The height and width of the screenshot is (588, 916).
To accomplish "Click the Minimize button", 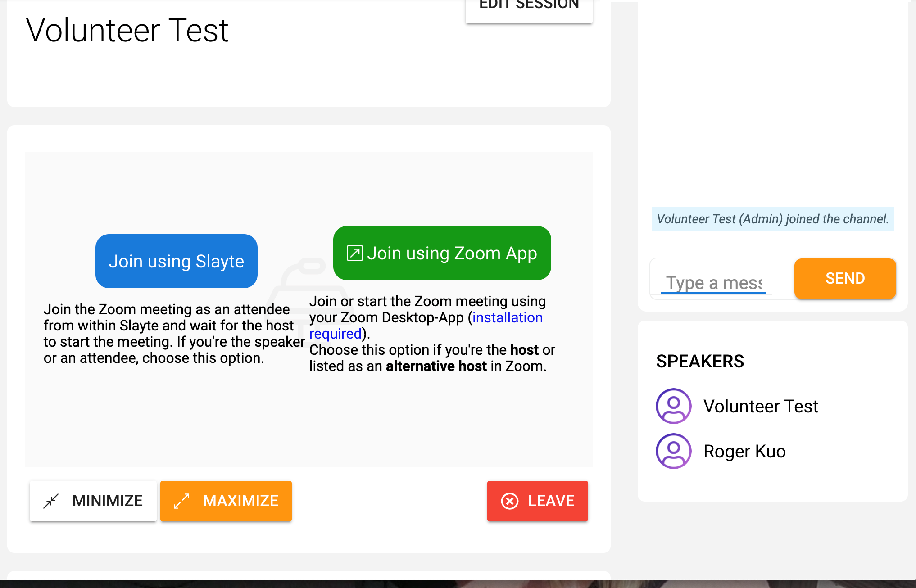I will coord(93,501).
